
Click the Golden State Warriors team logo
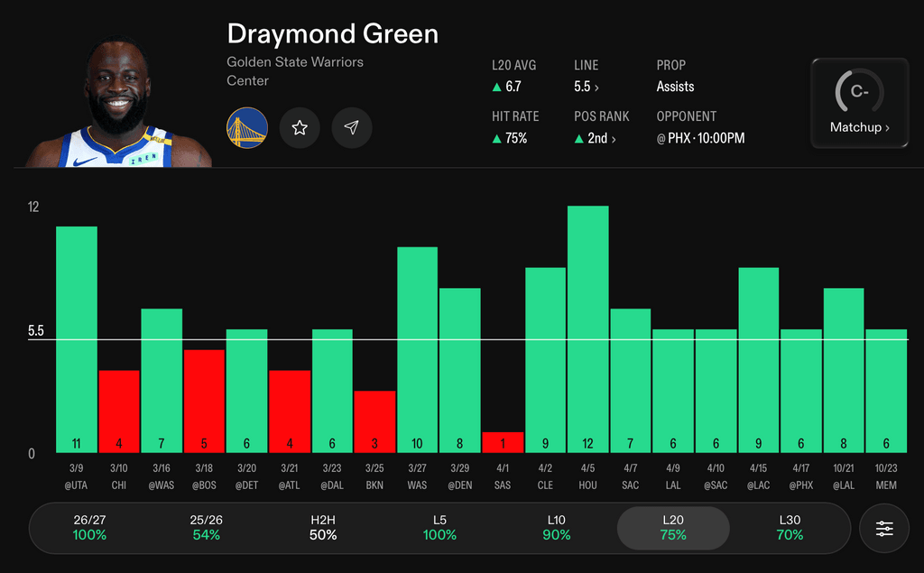pos(247,128)
